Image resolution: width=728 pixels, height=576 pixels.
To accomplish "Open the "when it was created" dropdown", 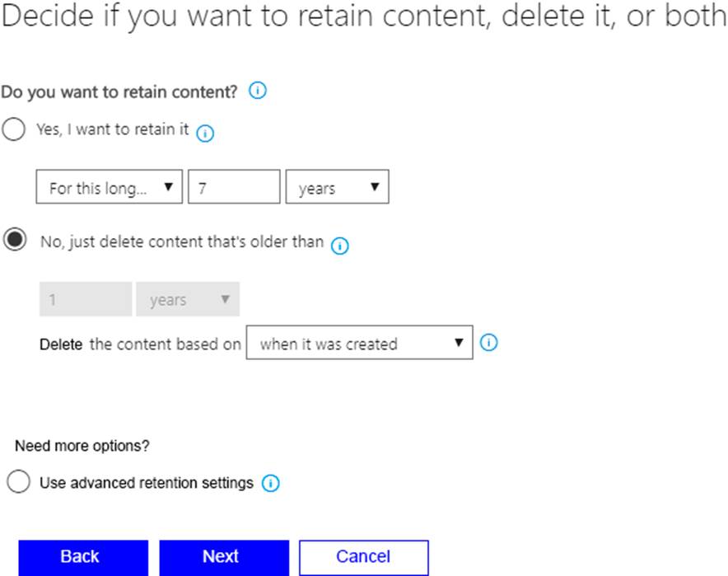I will [x=360, y=343].
